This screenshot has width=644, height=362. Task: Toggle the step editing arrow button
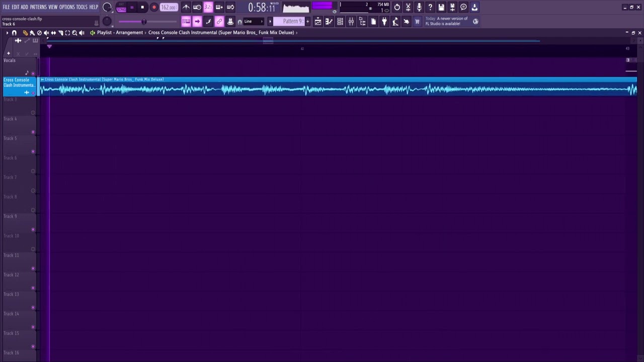click(197, 21)
